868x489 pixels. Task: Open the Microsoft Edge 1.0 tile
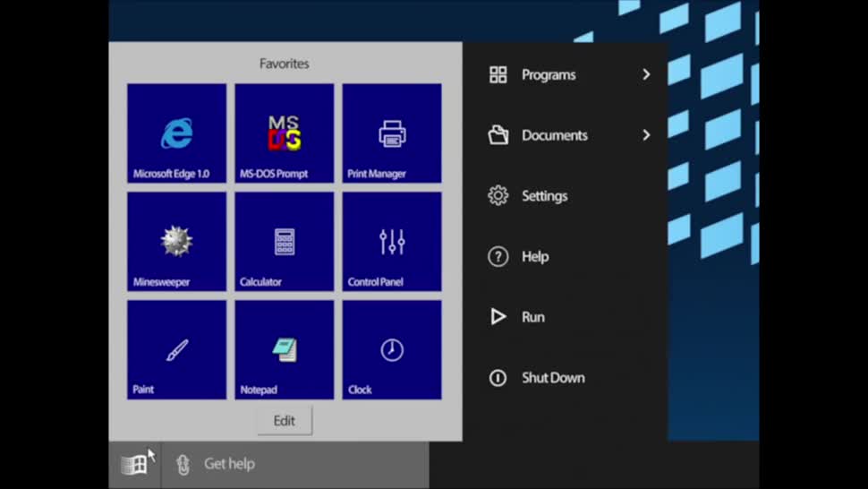(176, 133)
